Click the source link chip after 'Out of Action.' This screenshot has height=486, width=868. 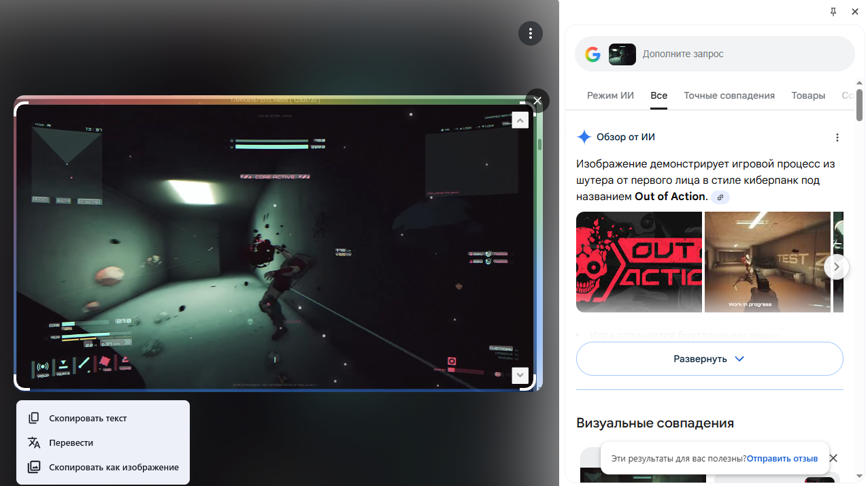(720, 197)
